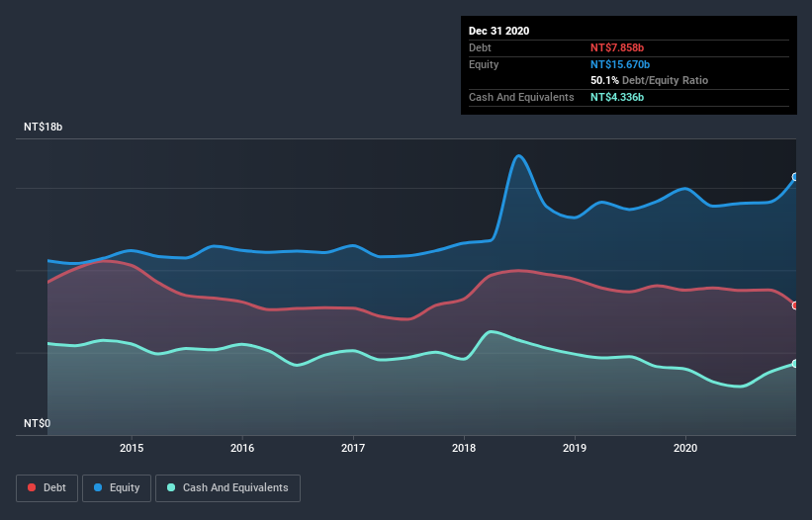Click the 2019 x-axis label
The height and width of the screenshot is (520, 812).
[x=575, y=448]
